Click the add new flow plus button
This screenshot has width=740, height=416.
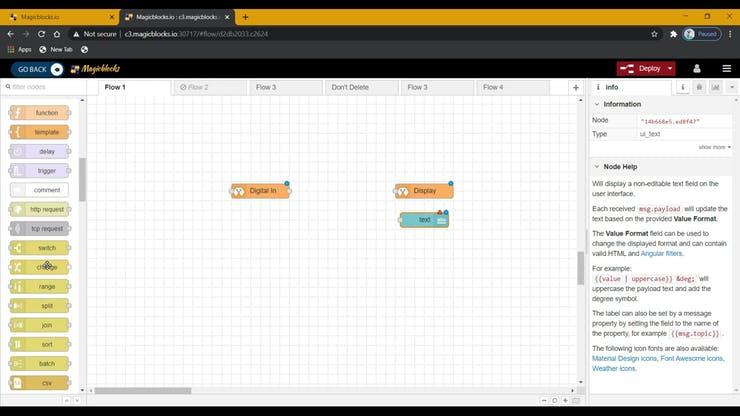pos(575,87)
